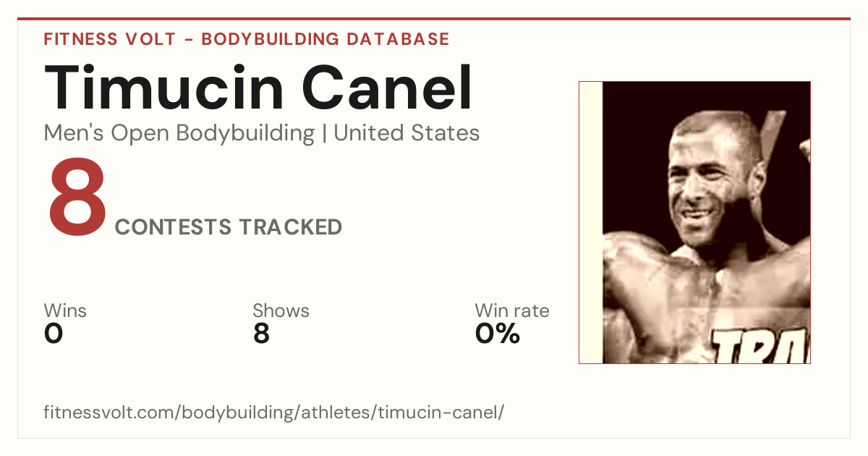Click the Fitness Volt Bodybuilding Database header
Viewport: 868px width, 456px height.
[247, 39]
